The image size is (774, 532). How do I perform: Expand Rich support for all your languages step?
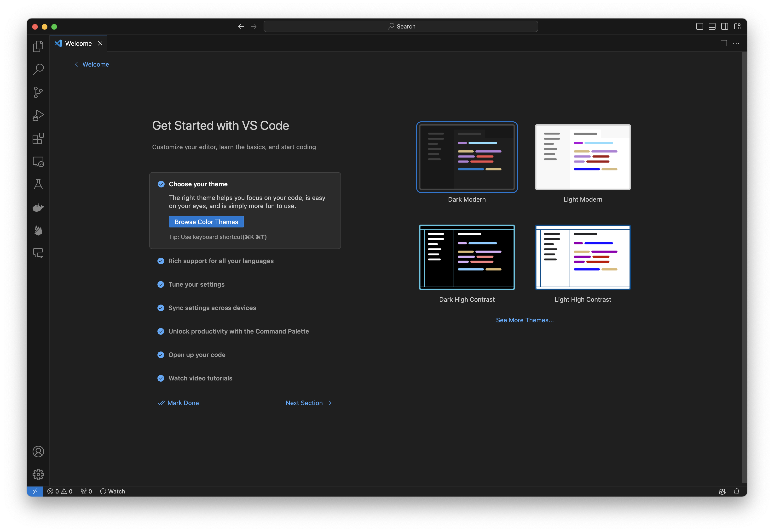(x=221, y=261)
